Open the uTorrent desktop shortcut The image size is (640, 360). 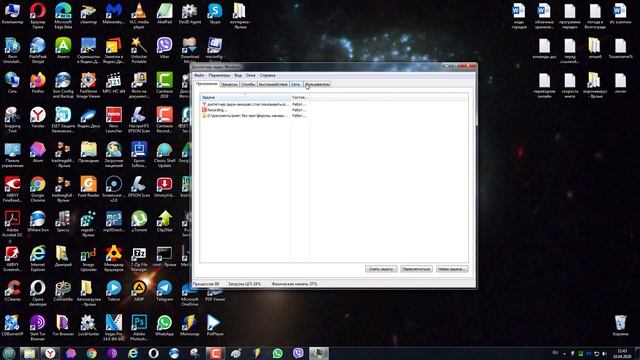139,221
